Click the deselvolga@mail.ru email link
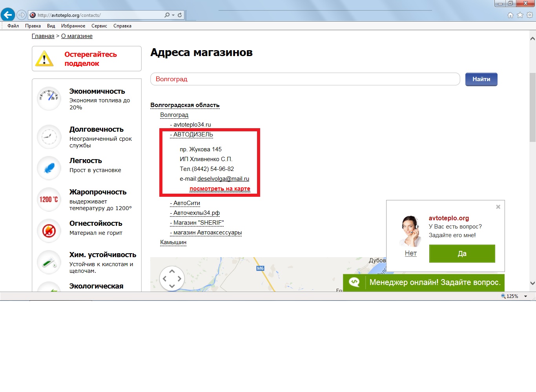 click(223, 179)
